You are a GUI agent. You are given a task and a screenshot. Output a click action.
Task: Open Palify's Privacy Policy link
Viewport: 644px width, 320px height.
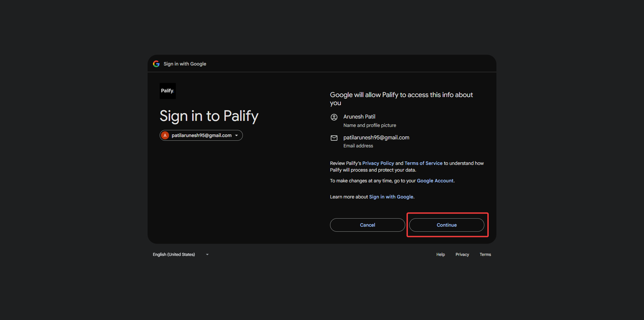[378, 163]
